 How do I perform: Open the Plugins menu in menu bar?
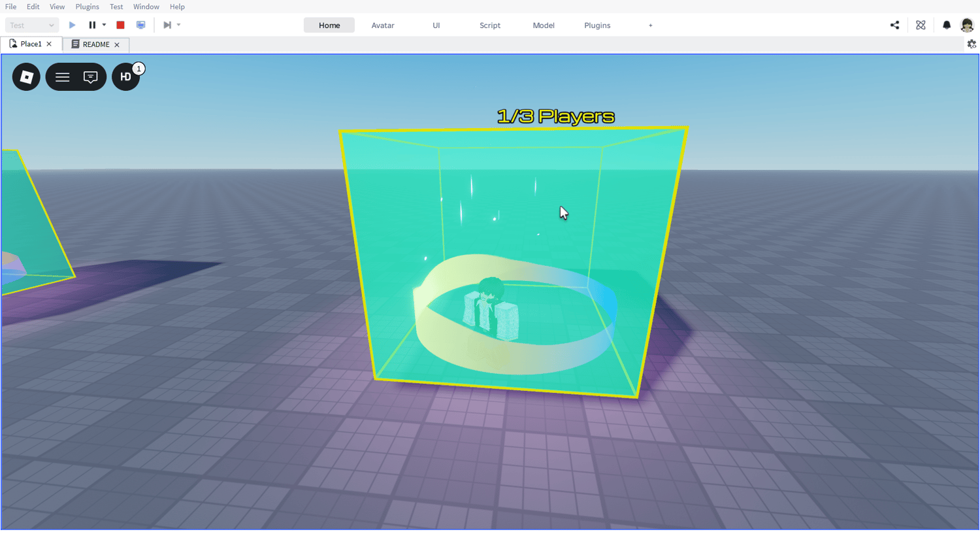pos(88,7)
